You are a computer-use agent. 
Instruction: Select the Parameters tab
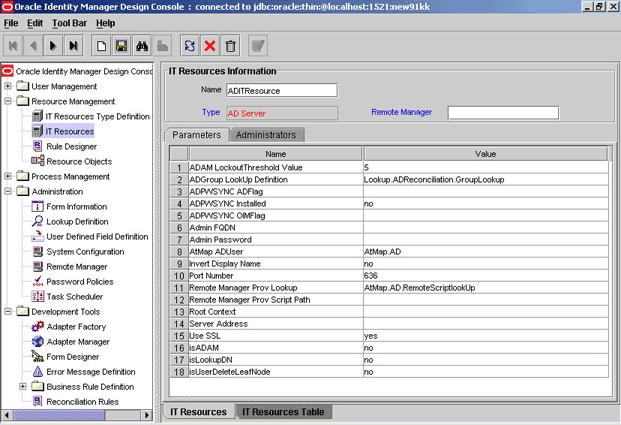point(197,135)
